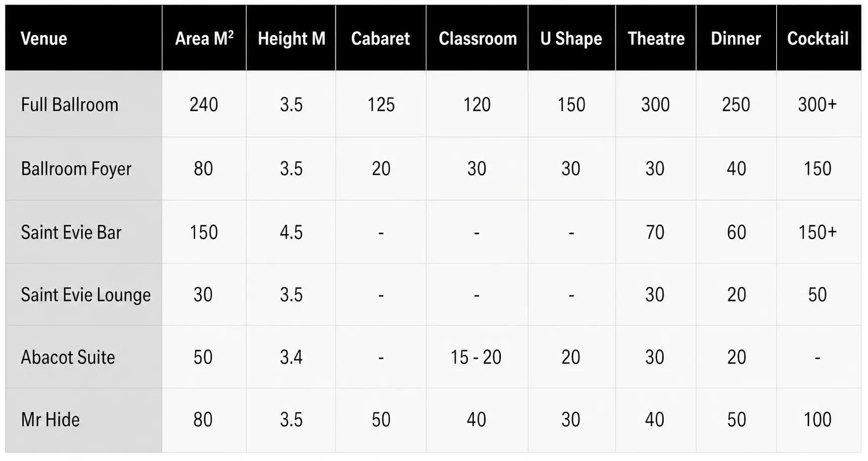
Task: Click the Cocktail column header
Action: pos(818,38)
